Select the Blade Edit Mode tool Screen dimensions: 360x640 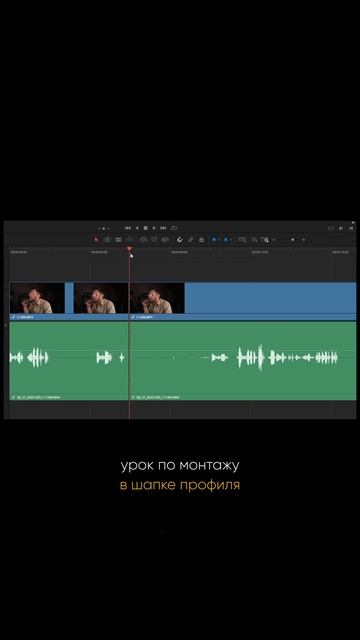[129, 240]
